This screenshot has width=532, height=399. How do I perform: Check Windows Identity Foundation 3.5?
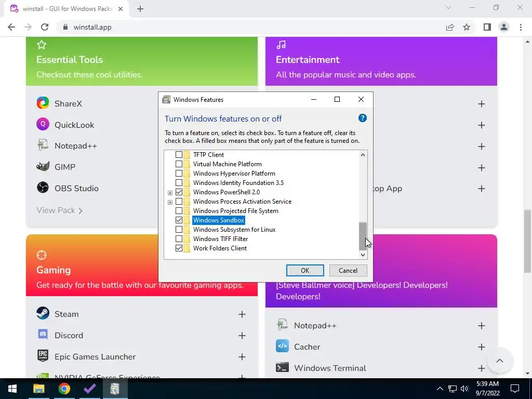pos(179,183)
